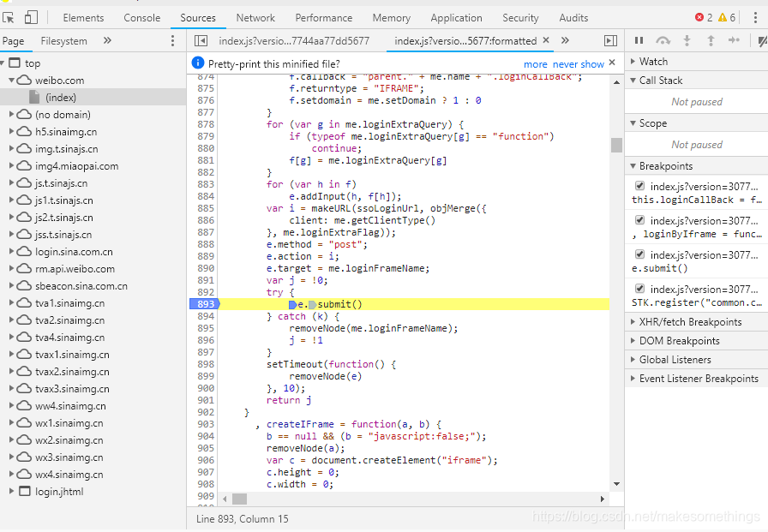This screenshot has height=532, width=768.
Task: Expand the login.sina.com.cn domain
Action: point(11,252)
